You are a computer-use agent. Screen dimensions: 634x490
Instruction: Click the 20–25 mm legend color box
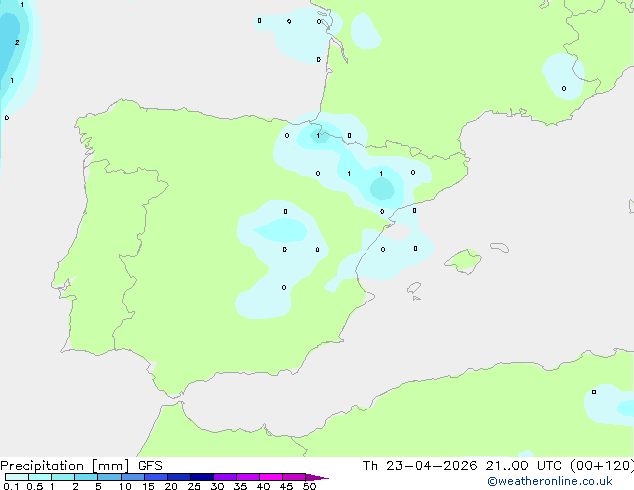click(179, 477)
